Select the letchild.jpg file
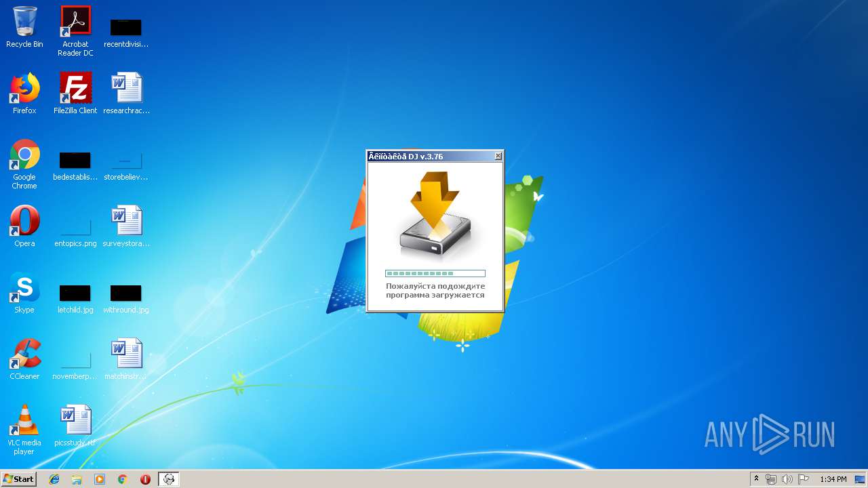868x488 pixels. coord(75,297)
